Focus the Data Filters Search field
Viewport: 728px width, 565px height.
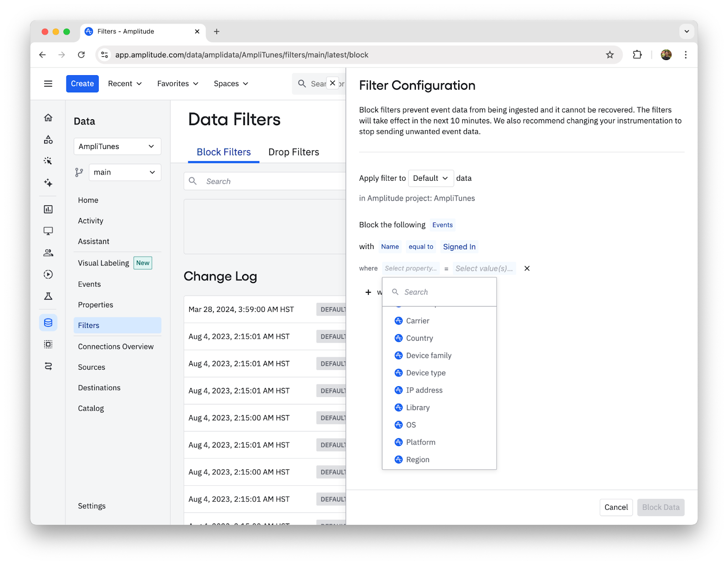tap(265, 182)
